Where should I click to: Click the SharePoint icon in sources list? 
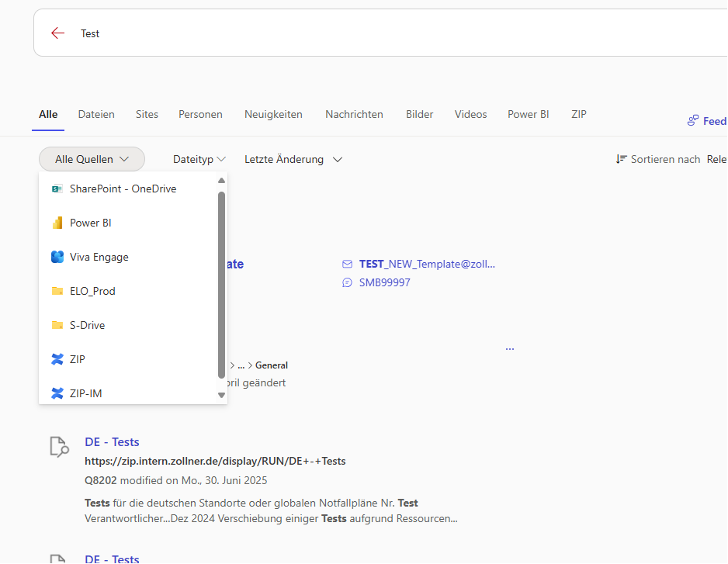click(x=57, y=189)
